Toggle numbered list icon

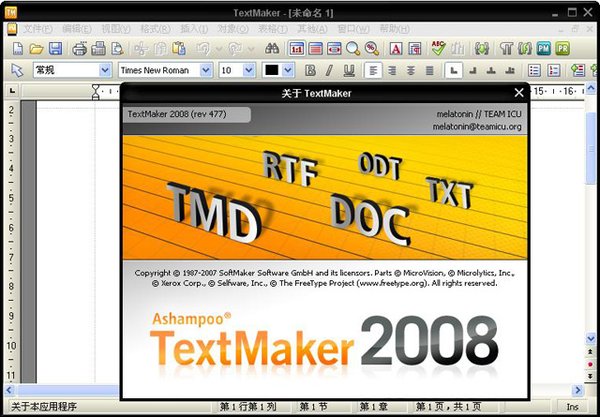(x=554, y=70)
